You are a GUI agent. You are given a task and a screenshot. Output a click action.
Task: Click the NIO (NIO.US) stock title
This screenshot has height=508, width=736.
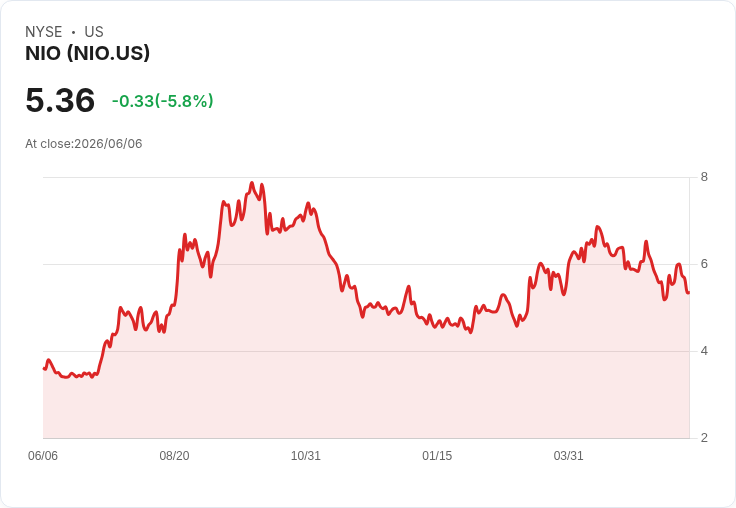coord(87,53)
